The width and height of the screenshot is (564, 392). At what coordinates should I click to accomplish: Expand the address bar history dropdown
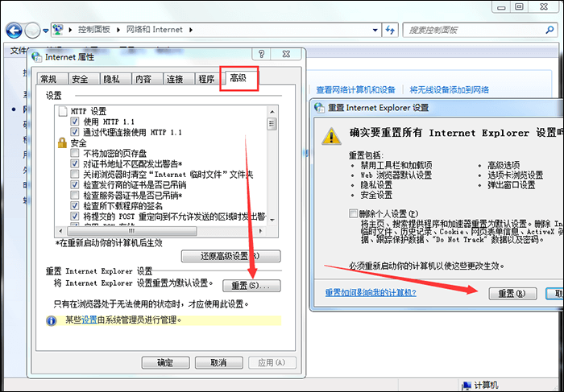(x=375, y=30)
